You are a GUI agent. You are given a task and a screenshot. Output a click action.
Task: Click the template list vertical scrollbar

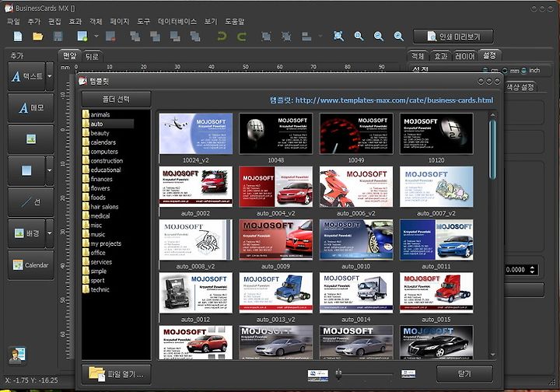[x=493, y=150]
